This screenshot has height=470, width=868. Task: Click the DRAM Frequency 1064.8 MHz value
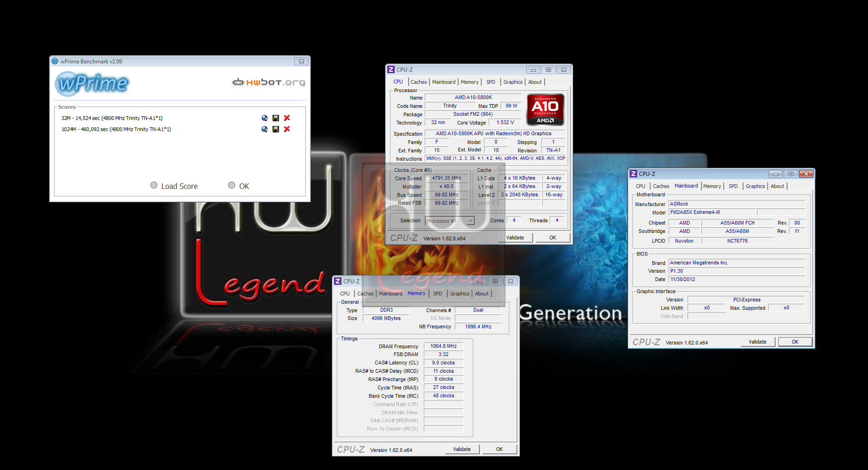point(443,346)
